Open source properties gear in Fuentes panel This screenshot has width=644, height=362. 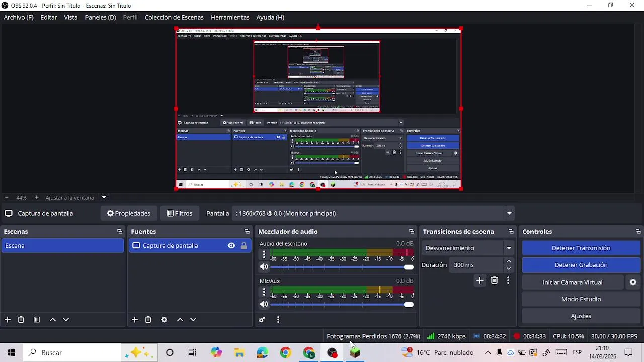click(164, 320)
